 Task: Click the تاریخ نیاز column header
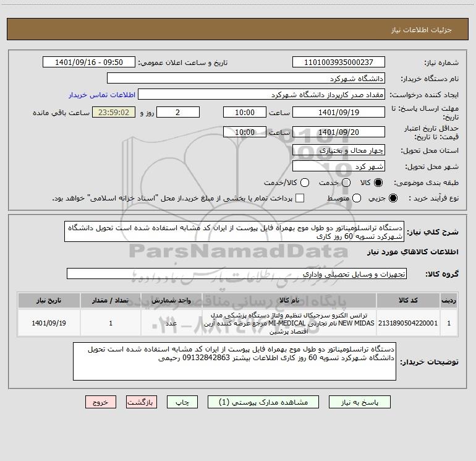pyautogui.click(x=49, y=300)
